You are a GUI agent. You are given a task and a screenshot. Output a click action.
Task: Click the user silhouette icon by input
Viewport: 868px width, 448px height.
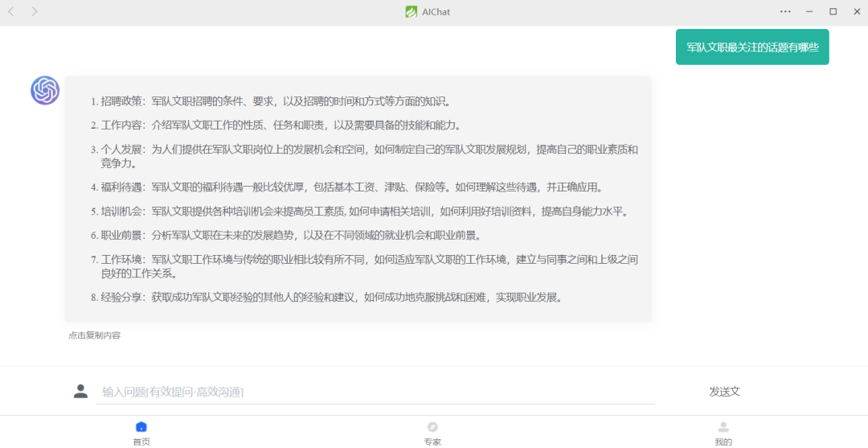81,391
